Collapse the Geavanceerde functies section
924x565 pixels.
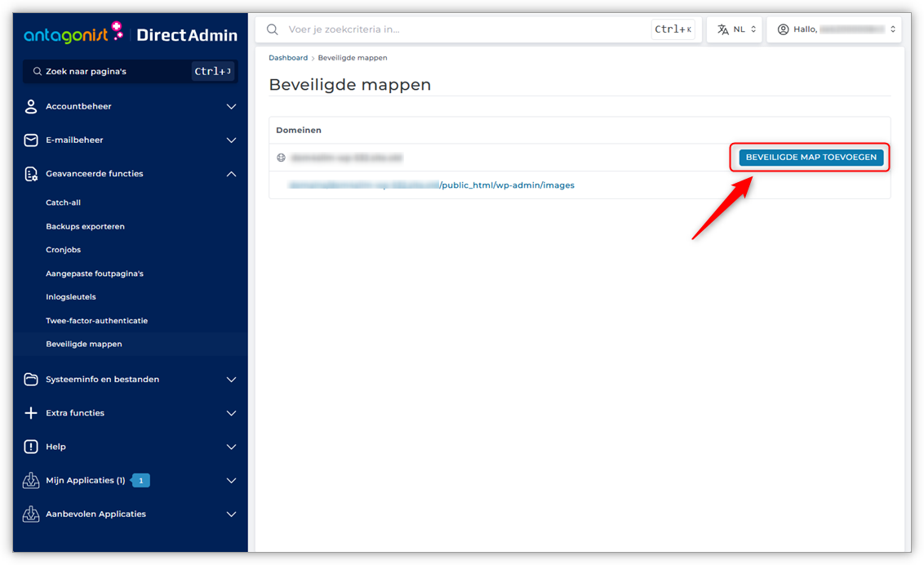point(231,174)
